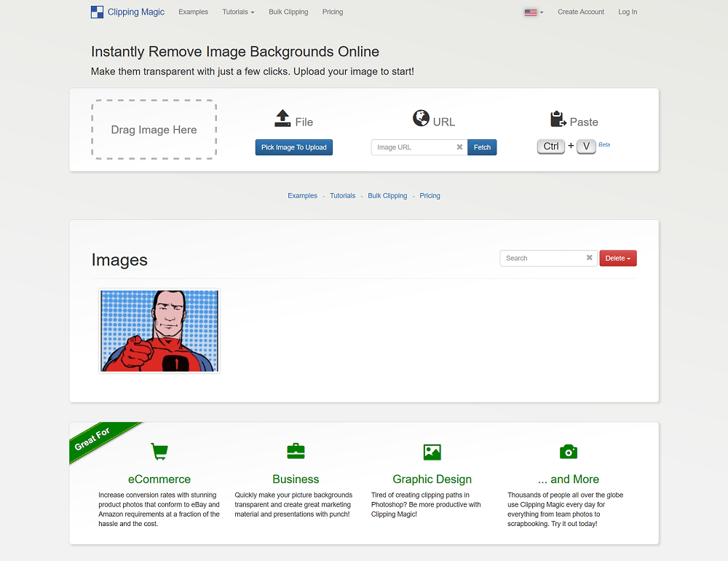
Task: Click the eCommerce shopping cart icon
Action: (159, 451)
